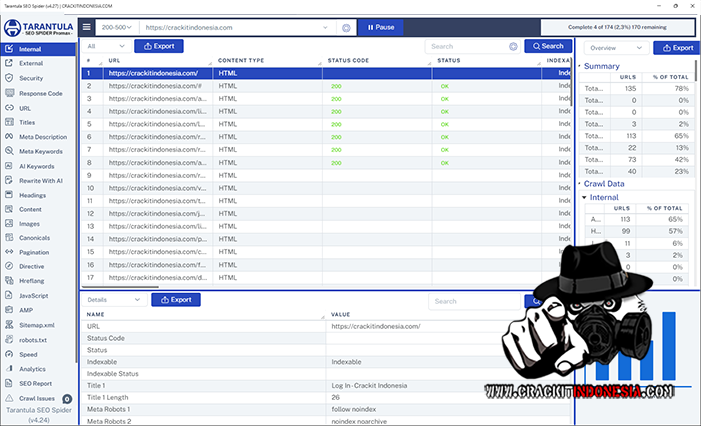
Task: Click the crawl completion progress bar
Action: click(x=617, y=28)
